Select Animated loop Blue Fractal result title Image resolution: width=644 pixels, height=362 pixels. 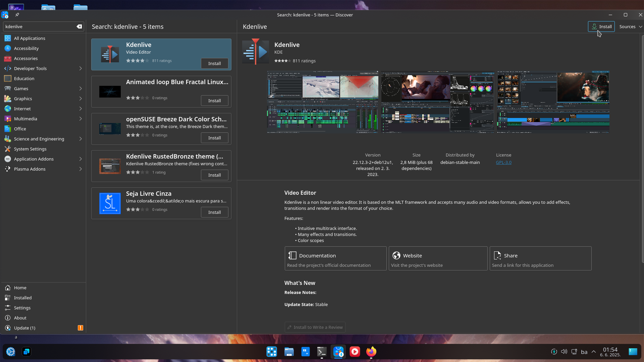click(177, 82)
